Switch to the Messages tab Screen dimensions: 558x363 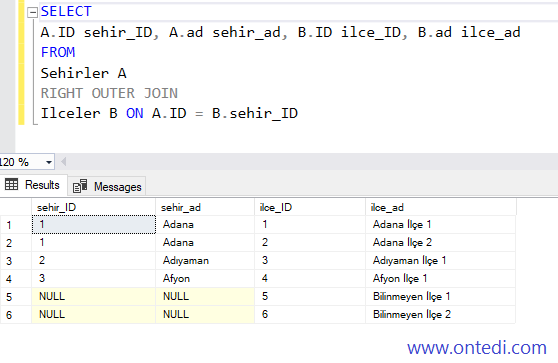click(107, 186)
